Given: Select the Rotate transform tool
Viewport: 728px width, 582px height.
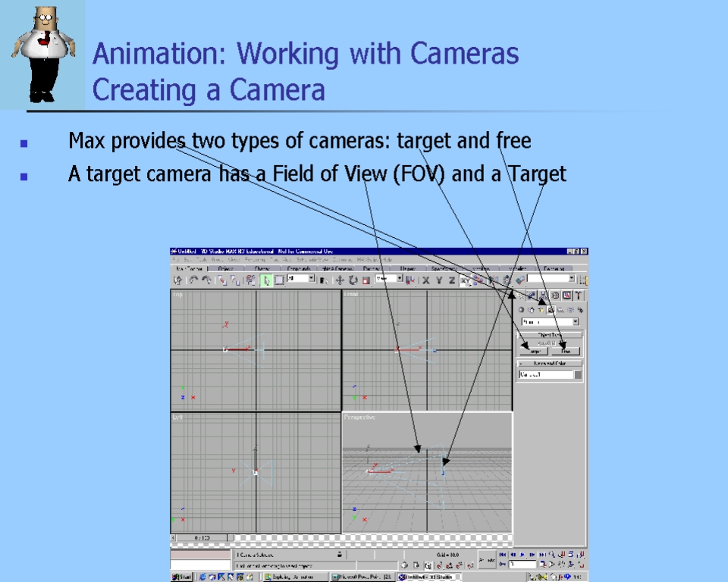Looking at the screenshot, I should coord(353,280).
